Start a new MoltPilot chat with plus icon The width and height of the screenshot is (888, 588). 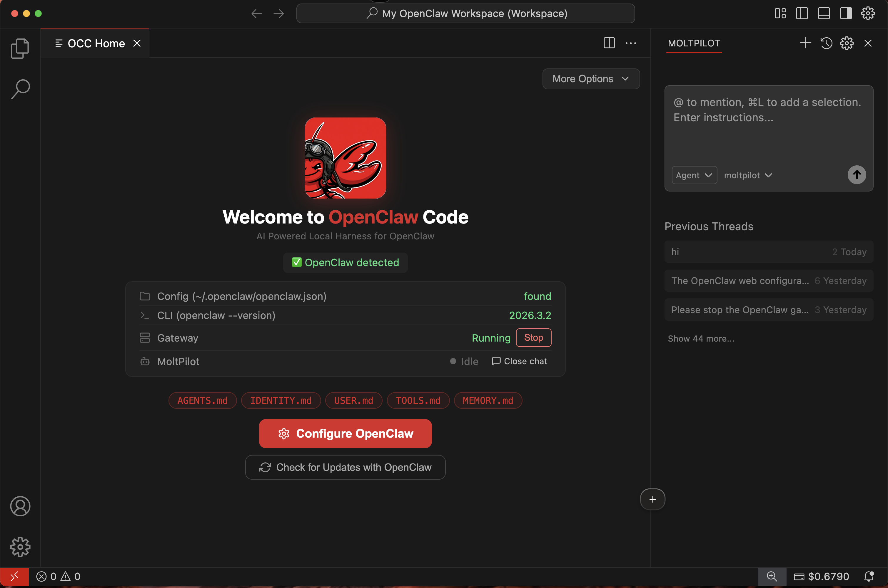[805, 43]
